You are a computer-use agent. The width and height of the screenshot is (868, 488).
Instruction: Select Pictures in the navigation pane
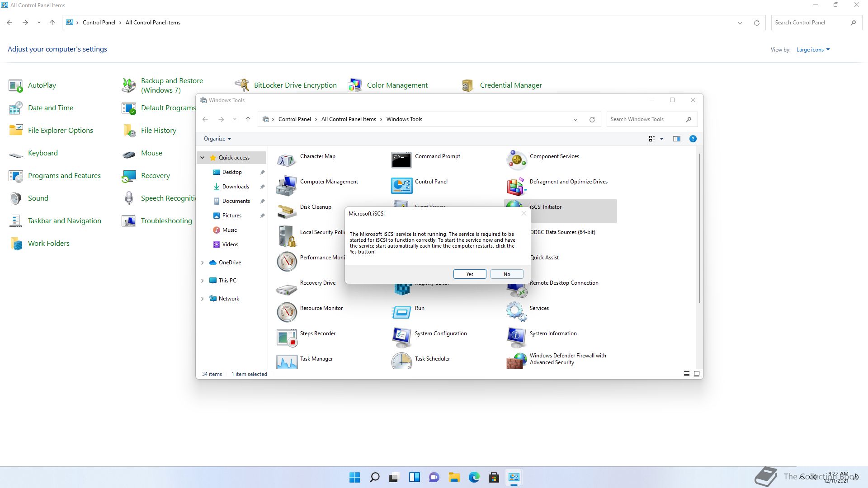tap(232, 216)
